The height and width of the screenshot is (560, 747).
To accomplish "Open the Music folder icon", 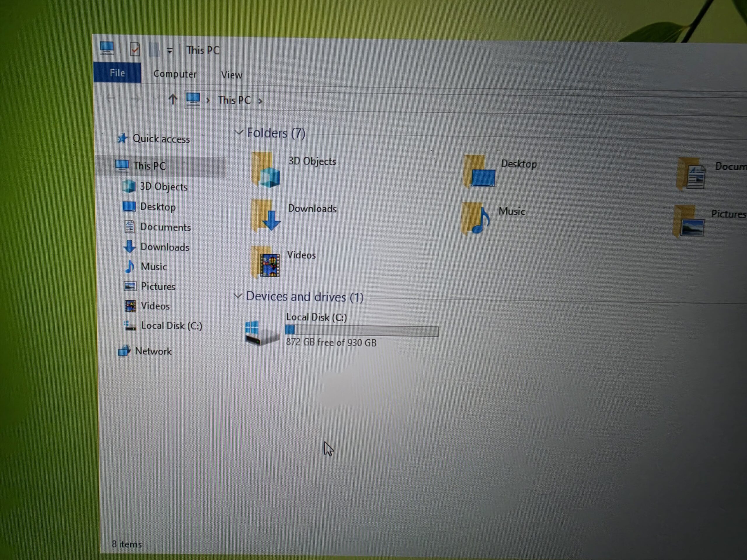I will pos(476,219).
